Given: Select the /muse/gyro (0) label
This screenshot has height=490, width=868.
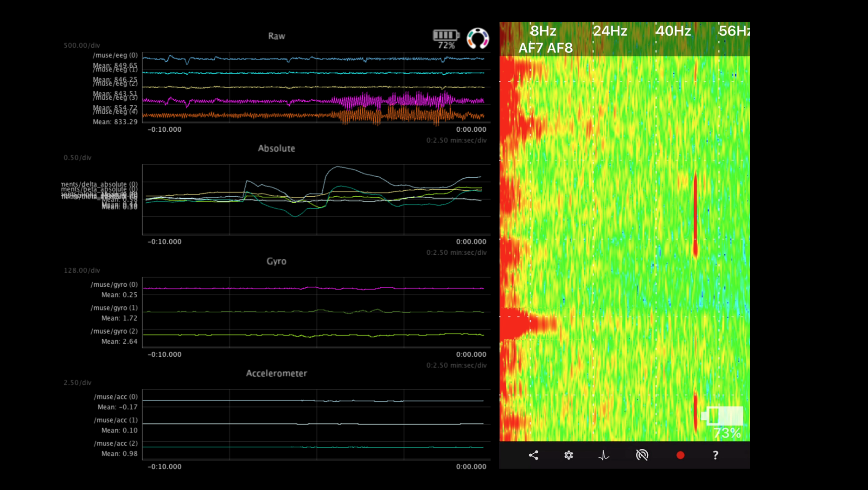Looking at the screenshot, I should pyautogui.click(x=114, y=284).
